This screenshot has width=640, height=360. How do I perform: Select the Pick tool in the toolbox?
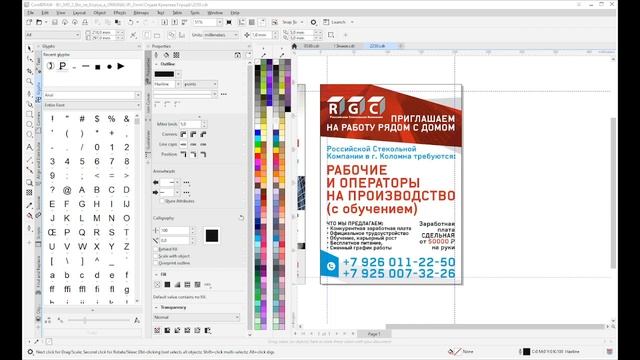[x=29, y=49]
